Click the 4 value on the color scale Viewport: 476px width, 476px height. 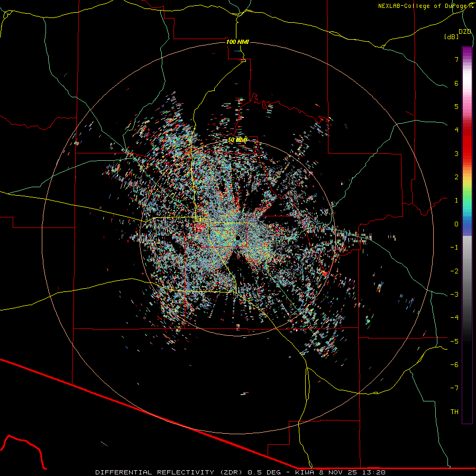click(x=456, y=130)
